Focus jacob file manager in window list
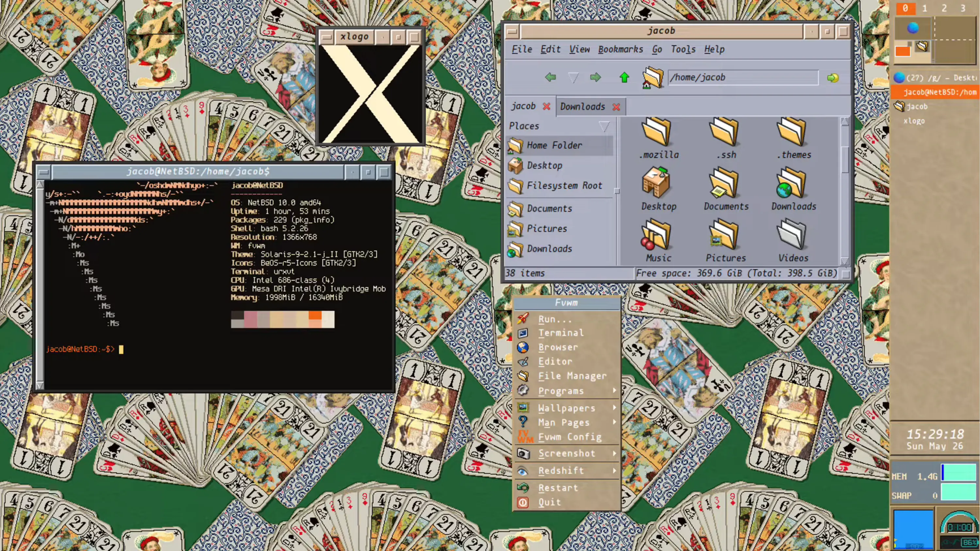This screenshot has height=551, width=980. [935, 106]
